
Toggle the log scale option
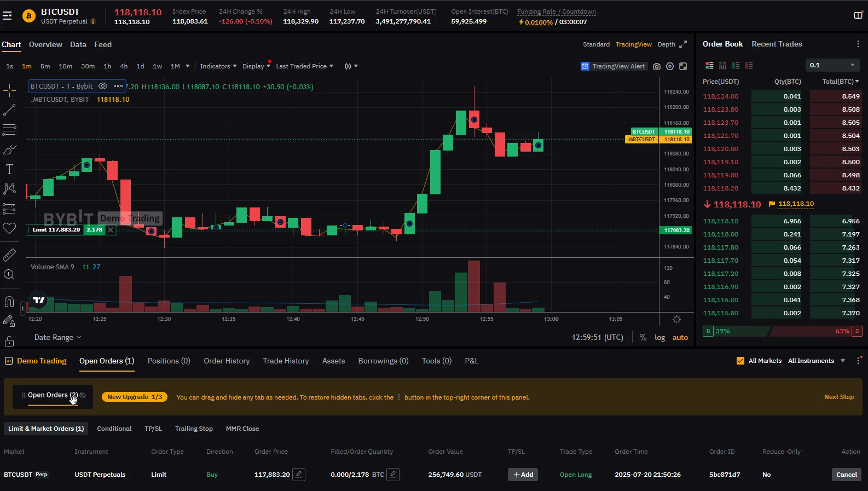point(659,338)
